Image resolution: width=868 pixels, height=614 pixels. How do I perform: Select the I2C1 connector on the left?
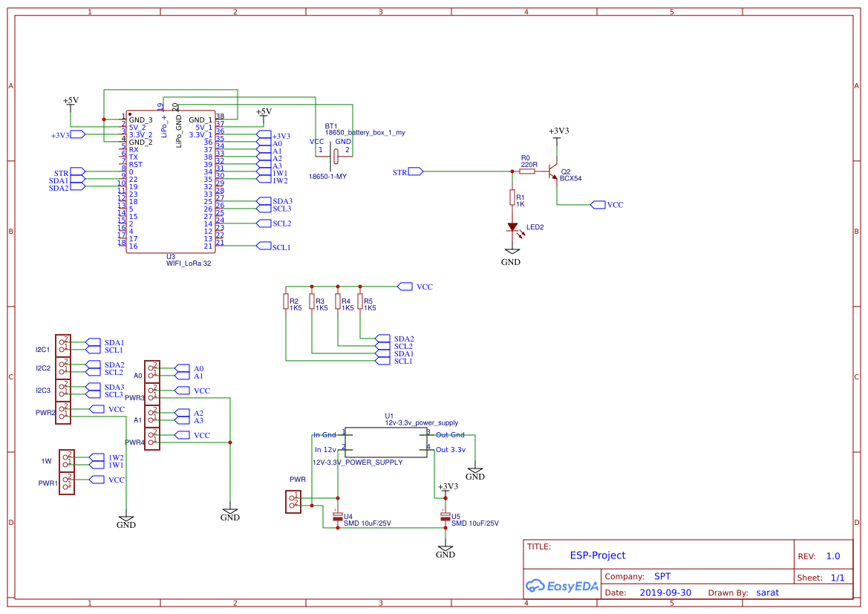pos(62,344)
